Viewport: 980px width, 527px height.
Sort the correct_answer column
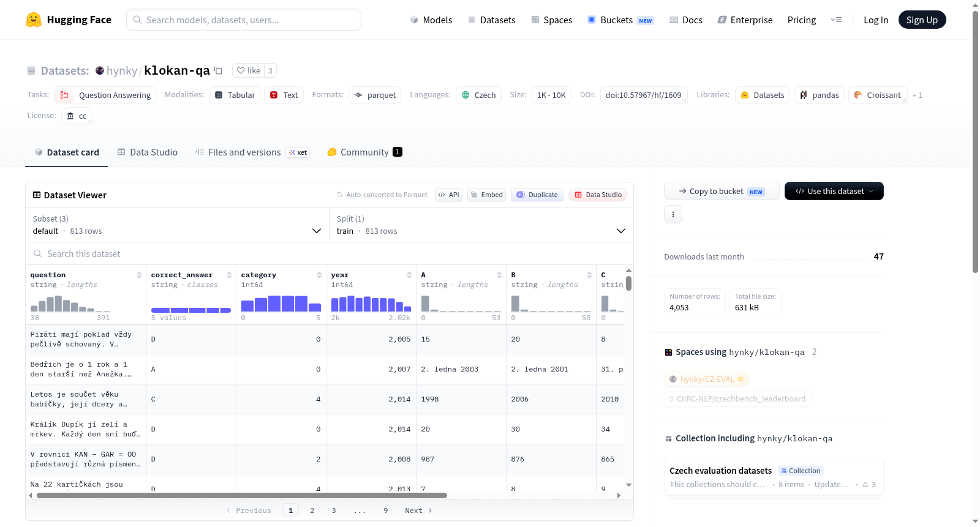[229, 275]
